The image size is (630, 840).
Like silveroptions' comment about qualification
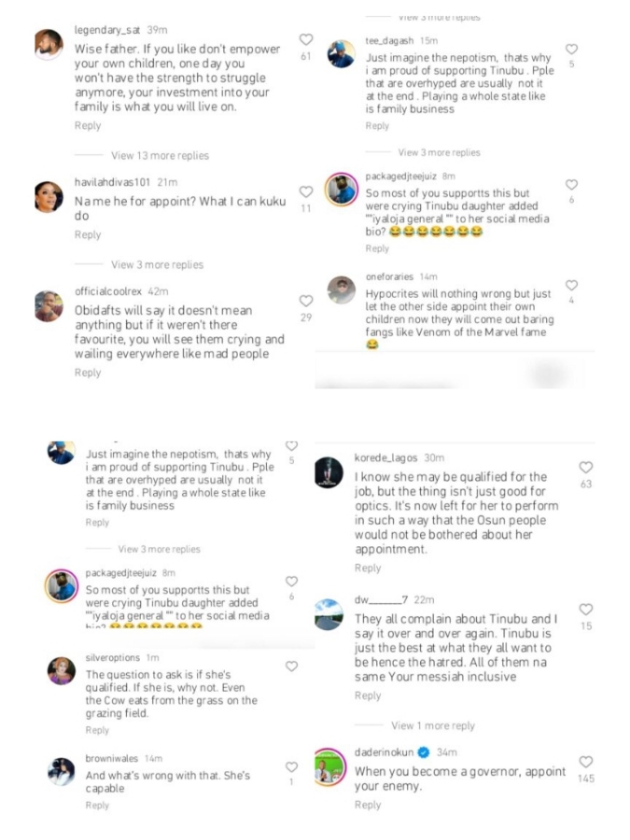[x=291, y=666]
